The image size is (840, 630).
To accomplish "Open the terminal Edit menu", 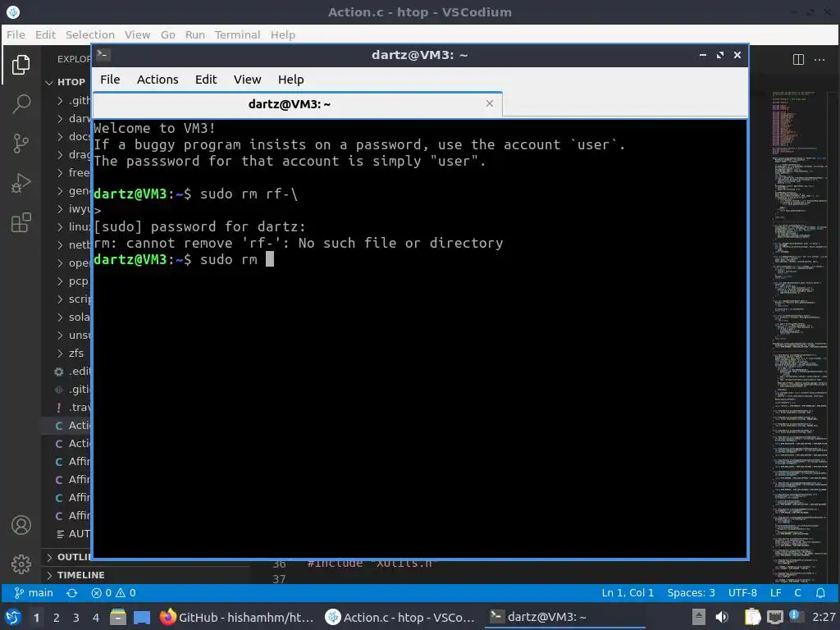I will point(206,80).
